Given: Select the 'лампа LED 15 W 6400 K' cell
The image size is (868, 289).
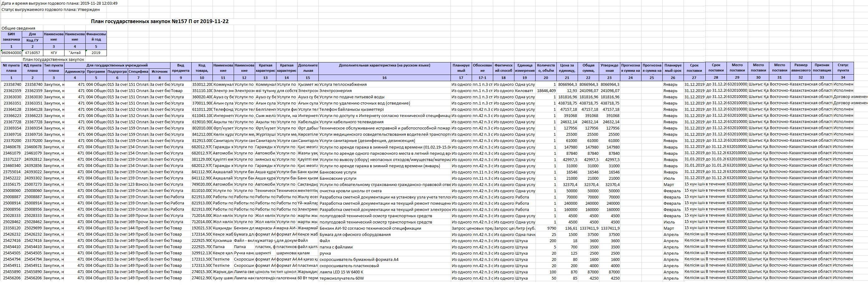Looking at the screenshot, I should [384, 272].
